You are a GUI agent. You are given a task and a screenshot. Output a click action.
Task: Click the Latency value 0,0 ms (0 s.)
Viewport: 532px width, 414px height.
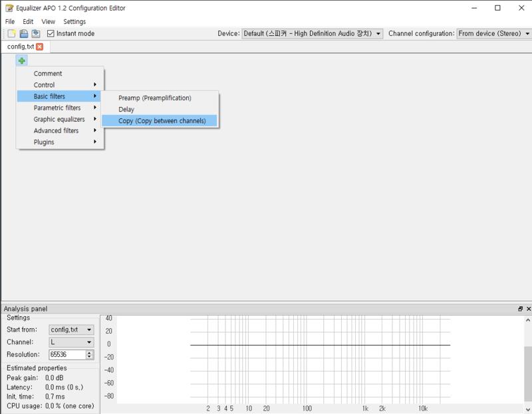point(64,387)
